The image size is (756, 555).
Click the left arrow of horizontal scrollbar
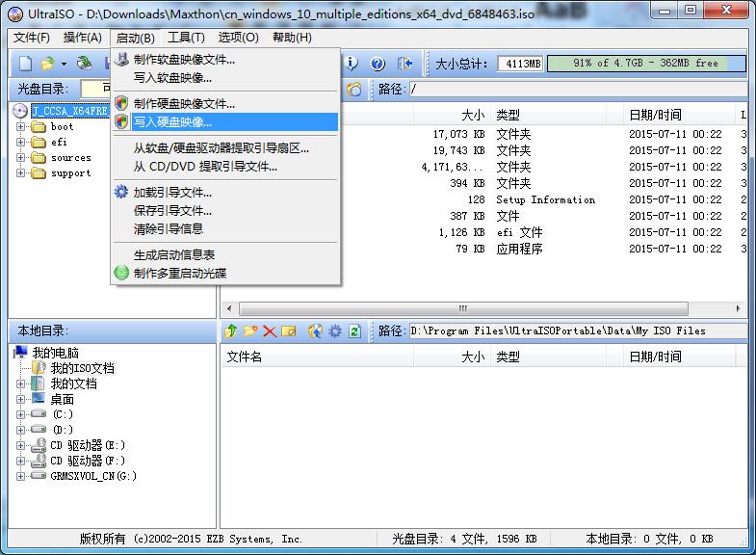click(229, 308)
